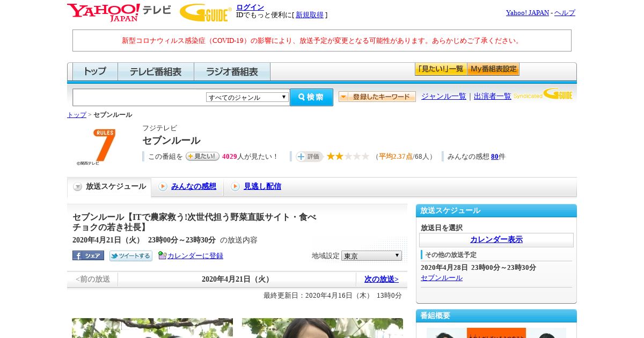Click the search keyword input field
The width and height of the screenshot is (644, 338).
pos(140,97)
